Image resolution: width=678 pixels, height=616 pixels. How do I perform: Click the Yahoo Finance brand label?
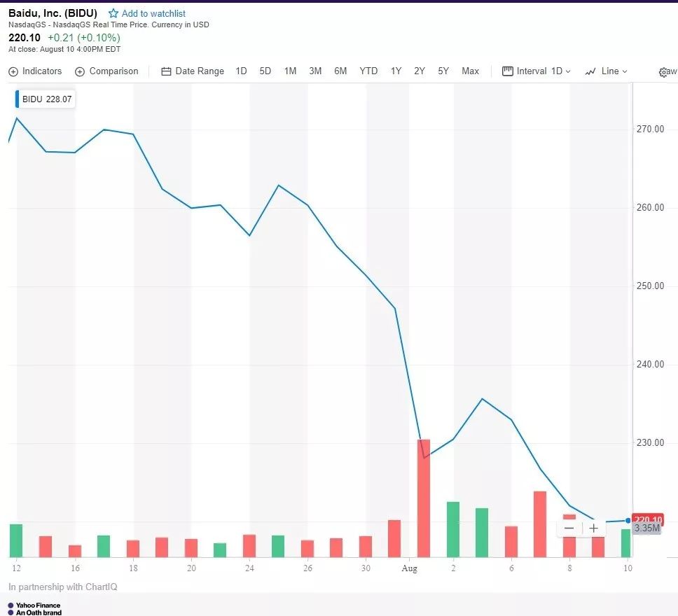38,605
